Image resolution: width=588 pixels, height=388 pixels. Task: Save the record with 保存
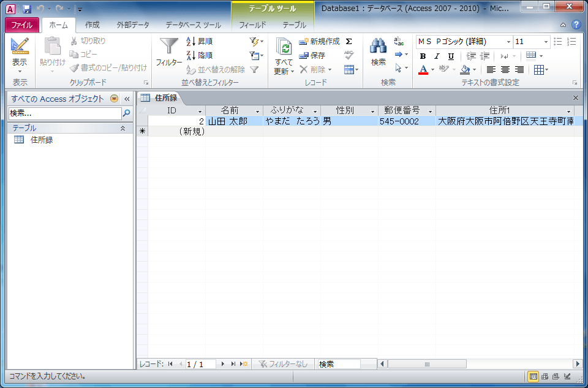[x=312, y=56]
